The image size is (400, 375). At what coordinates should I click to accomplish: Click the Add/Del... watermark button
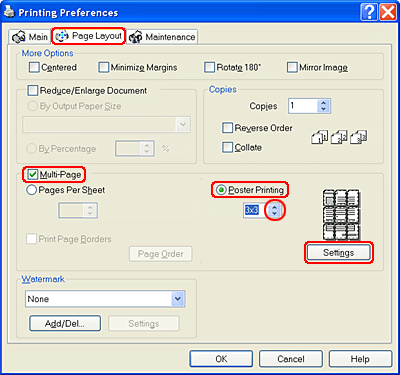point(65,323)
